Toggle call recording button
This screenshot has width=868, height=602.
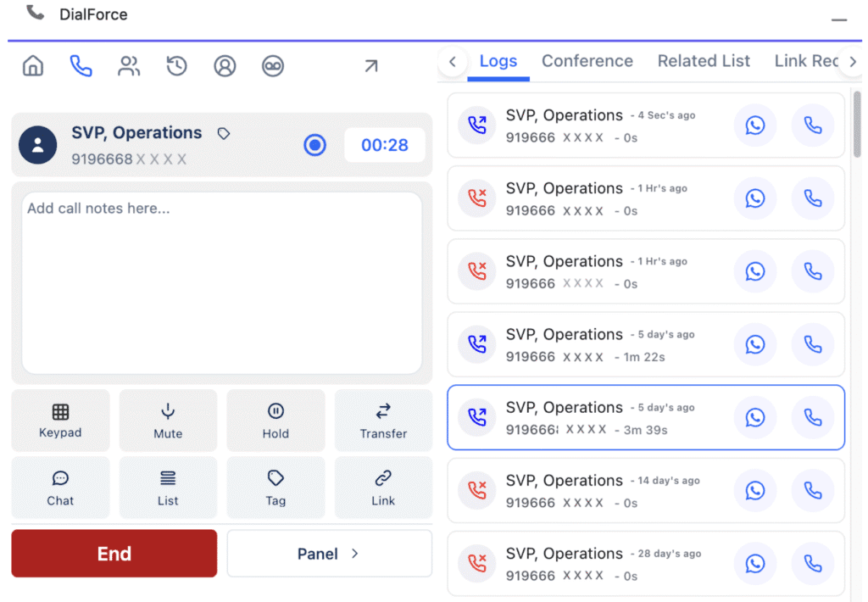tap(314, 145)
